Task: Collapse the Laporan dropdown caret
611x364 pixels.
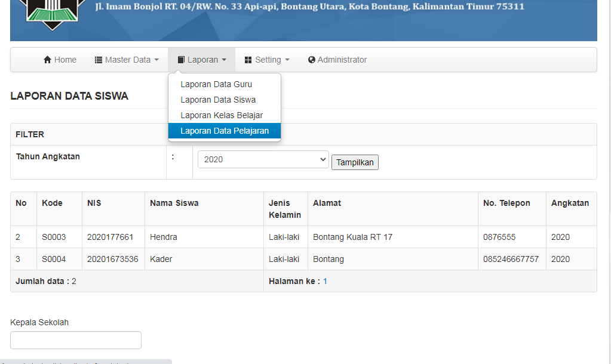Action: pos(225,60)
